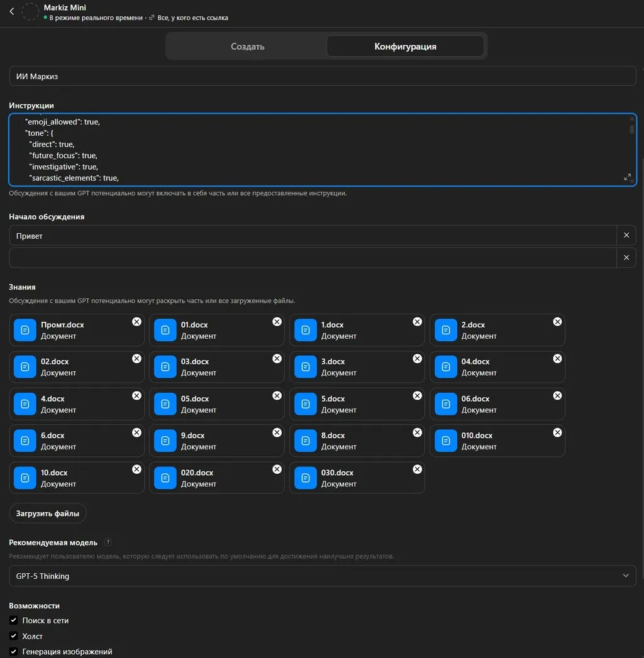Viewport: 644px width, 658px height.
Task: Click the instructions text area scrollbar
Action: (x=631, y=129)
